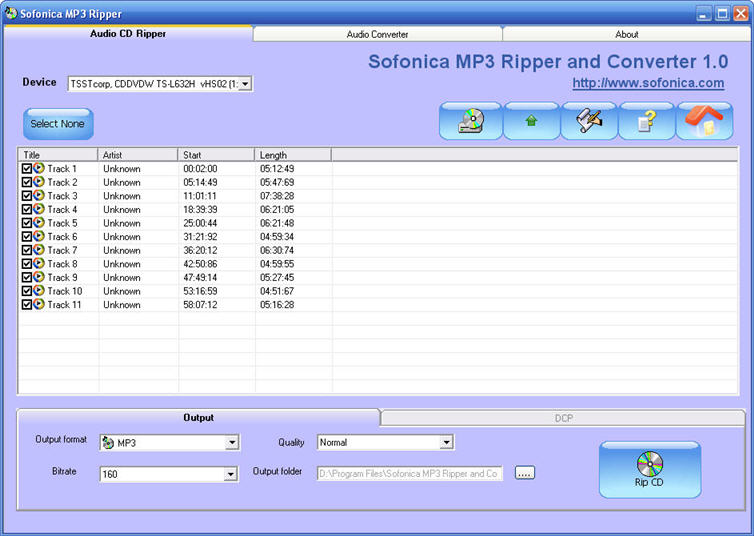This screenshot has width=754, height=536.
Task: Open the About tab
Action: (626, 34)
